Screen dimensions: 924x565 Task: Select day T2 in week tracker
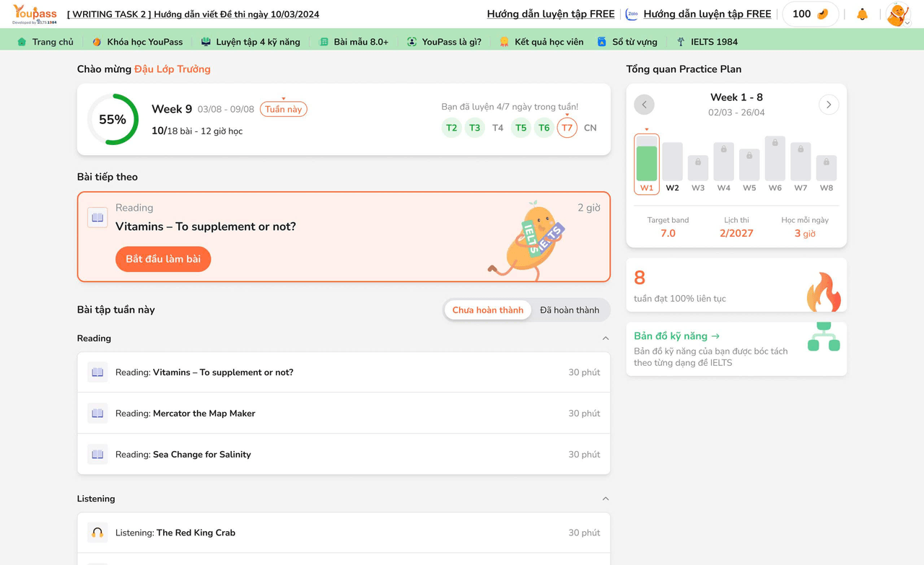(x=451, y=128)
